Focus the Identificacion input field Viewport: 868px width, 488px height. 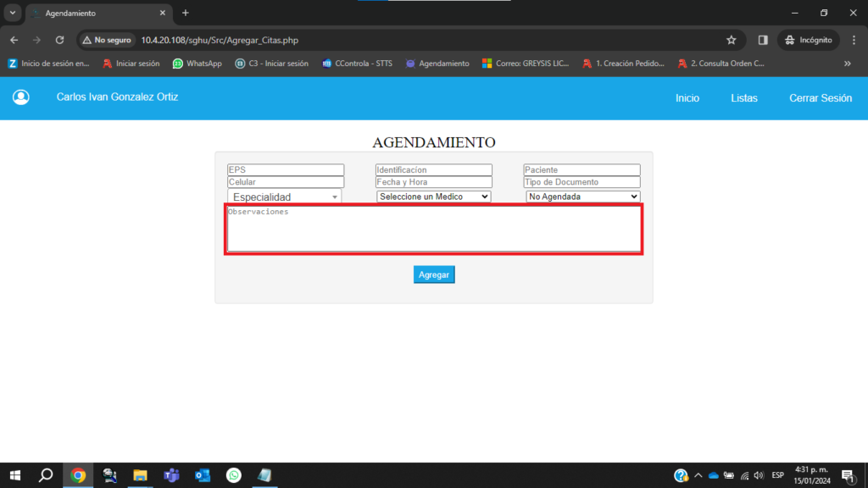click(433, 170)
